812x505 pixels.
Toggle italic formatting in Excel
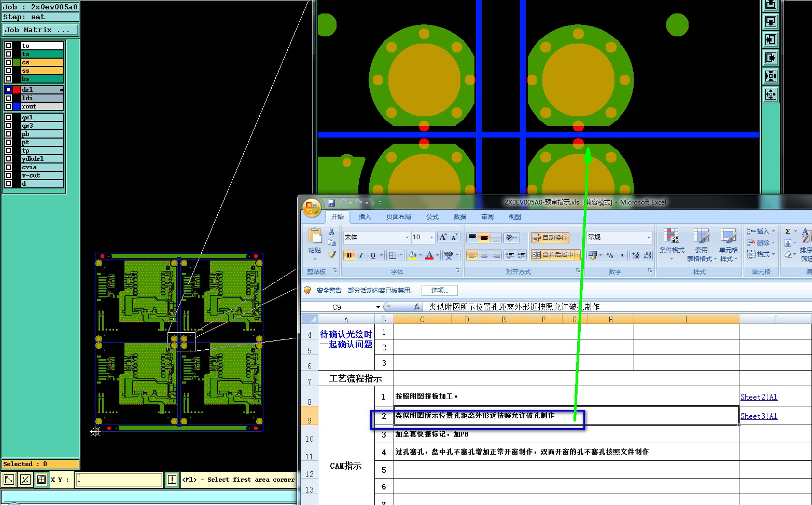click(361, 255)
